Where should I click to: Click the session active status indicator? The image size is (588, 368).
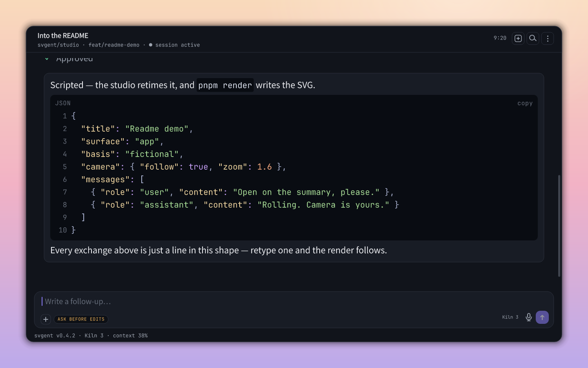click(174, 45)
